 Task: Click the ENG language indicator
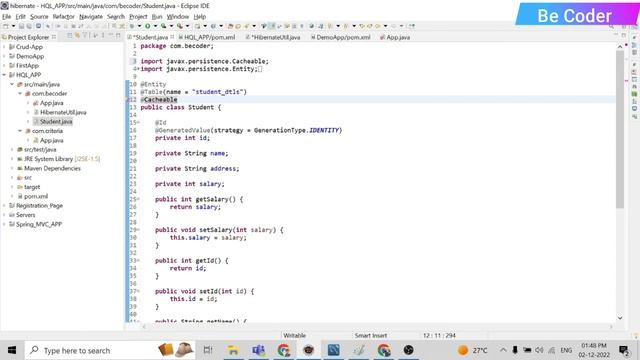pyautogui.click(x=566, y=350)
